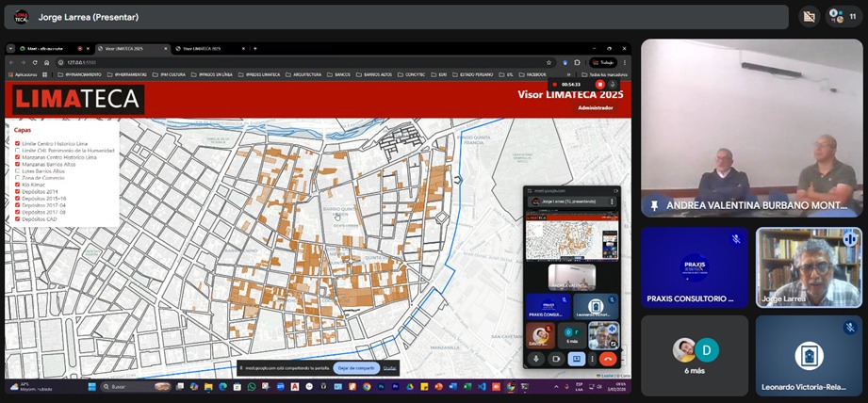
Task: Select Leonardo Victoria participant tile
Action: point(809,356)
